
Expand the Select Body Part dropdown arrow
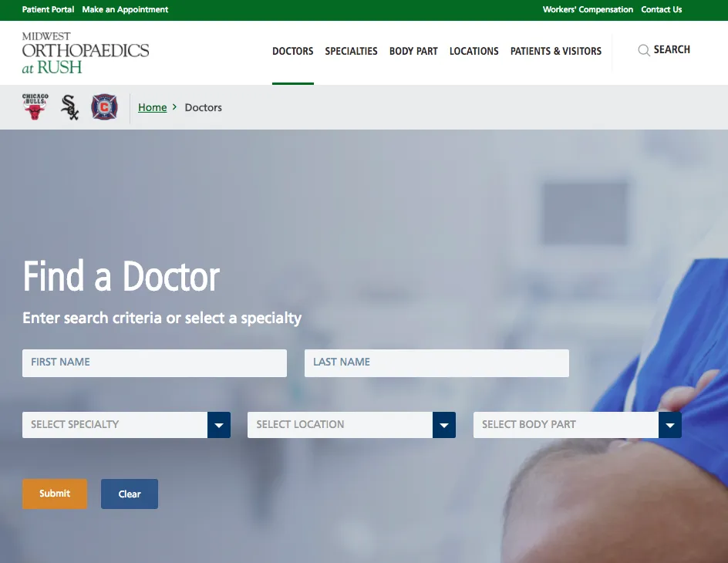(x=670, y=425)
